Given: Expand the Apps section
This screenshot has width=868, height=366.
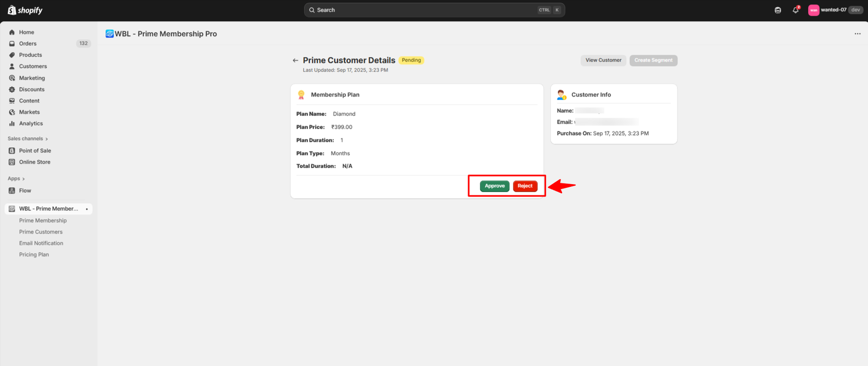Looking at the screenshot, I should pos(16,179).
